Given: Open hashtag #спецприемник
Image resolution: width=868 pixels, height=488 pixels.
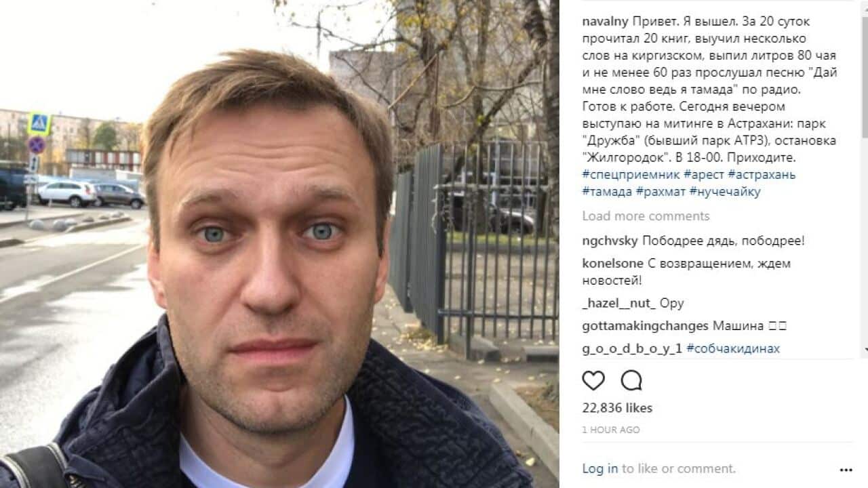Looking at the screenshot, I should (x=631, y=175).
